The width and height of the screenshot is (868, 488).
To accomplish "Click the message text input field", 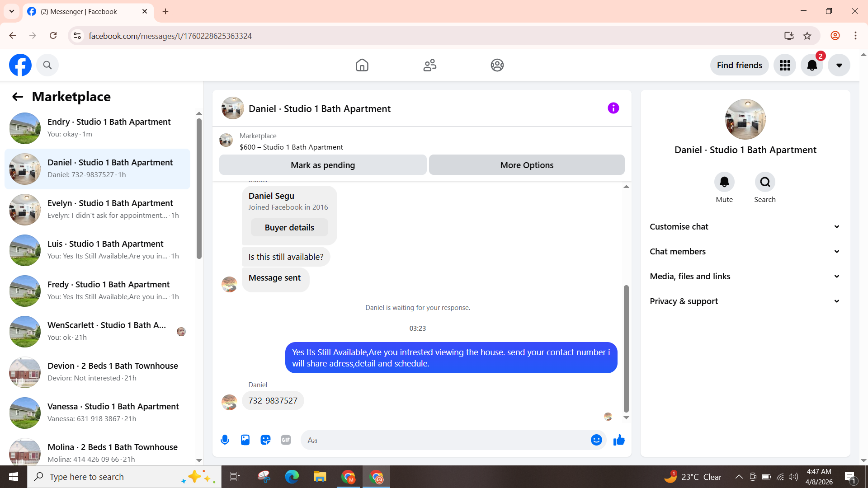I will [445, 440].
